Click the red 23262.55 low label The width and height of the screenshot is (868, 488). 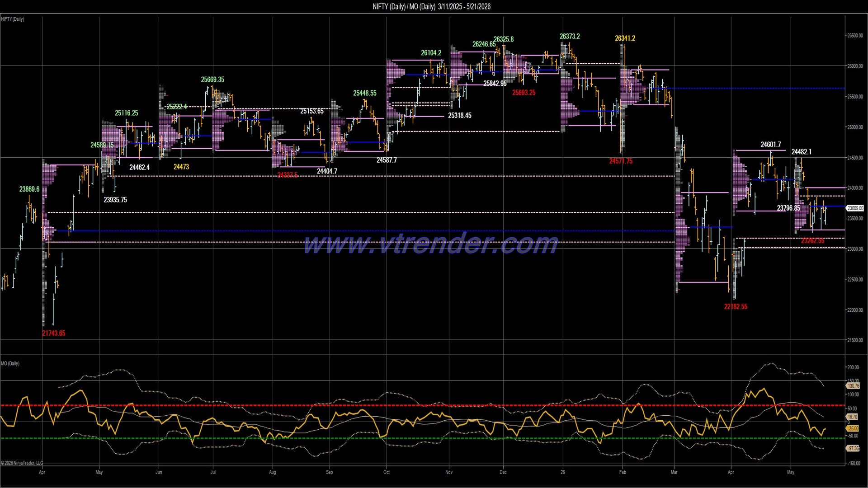[812, 241]
